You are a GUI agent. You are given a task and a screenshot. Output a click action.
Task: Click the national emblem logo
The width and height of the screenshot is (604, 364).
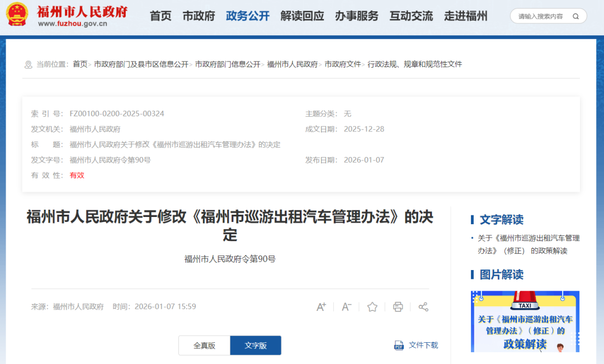click(x=17, y=15)
